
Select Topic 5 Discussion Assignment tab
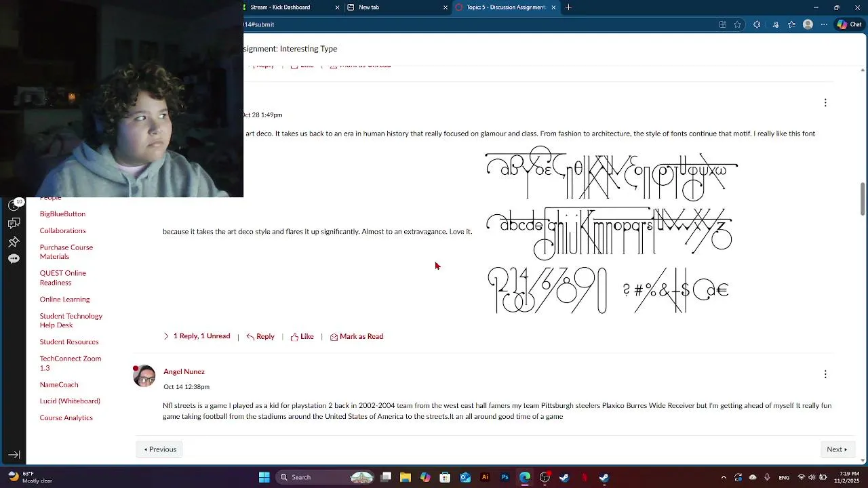(x=505, y=7)
